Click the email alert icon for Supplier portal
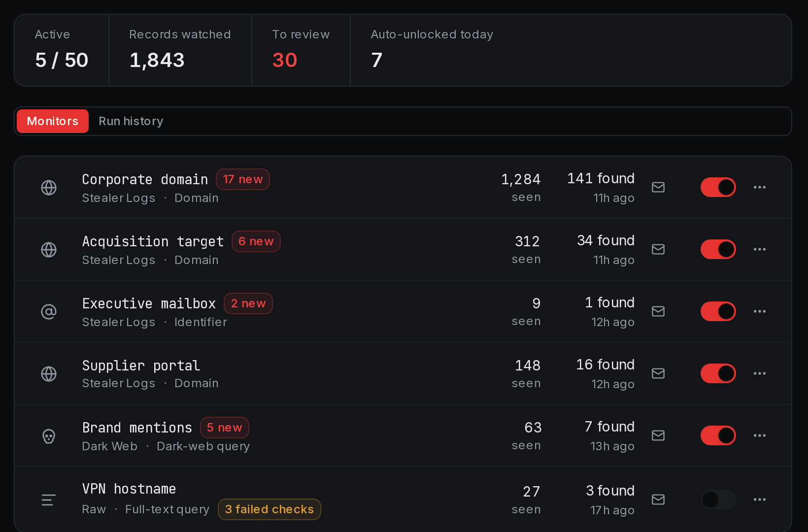The image size is (808, 532). pyautogui.click(x=658, y=373)
